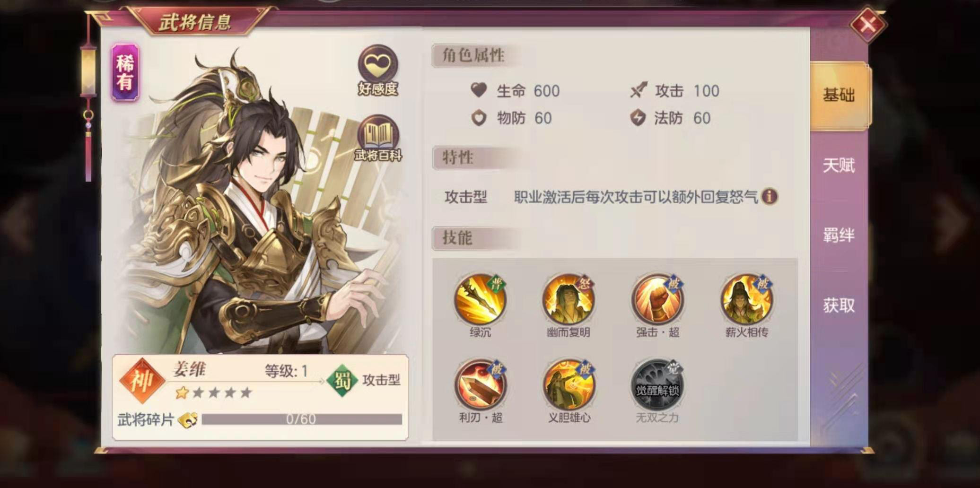The width and height of the screenshot is (980, 488).
Task: Open the 好感度 heart icon
Action: click(x=377, y=64)
